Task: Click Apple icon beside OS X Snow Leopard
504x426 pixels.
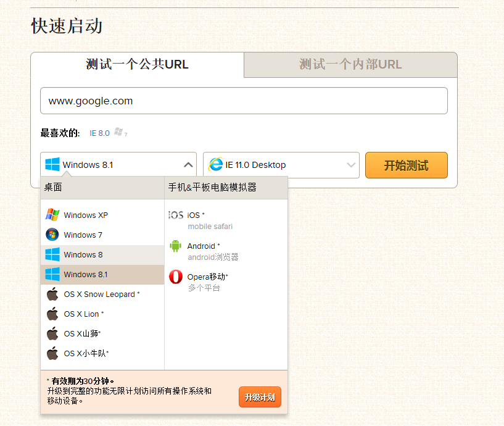Action: pos(52,294)
